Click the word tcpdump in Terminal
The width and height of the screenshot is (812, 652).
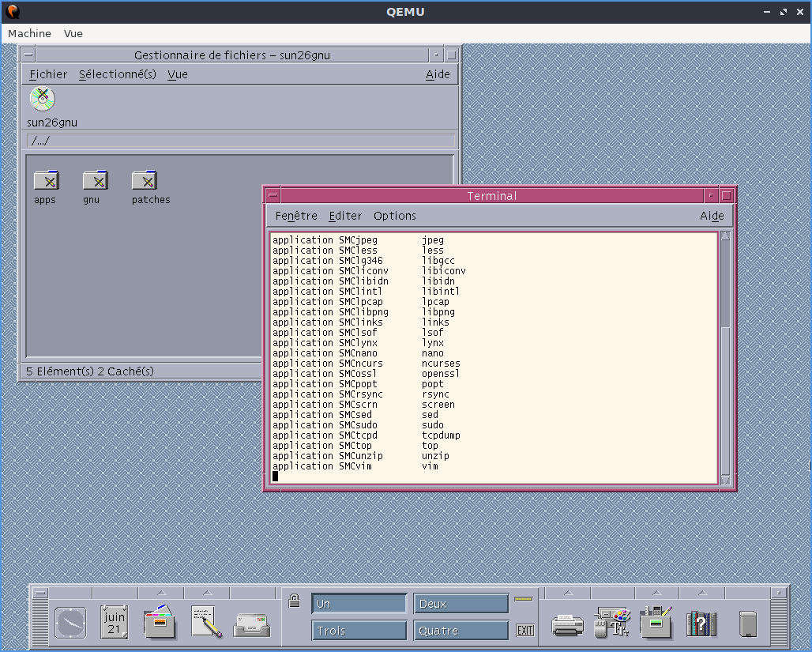[441, 435]
